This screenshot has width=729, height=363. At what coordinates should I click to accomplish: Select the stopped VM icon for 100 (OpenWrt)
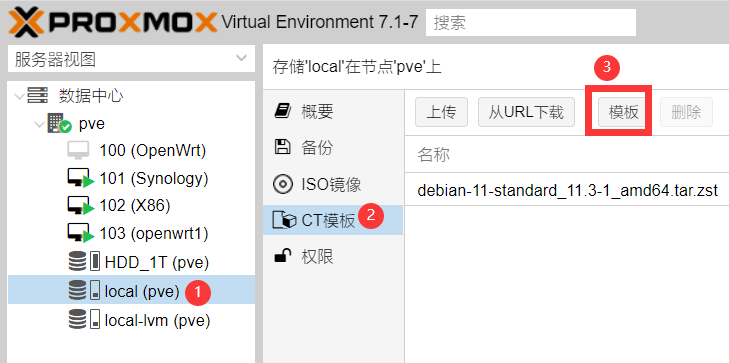pos(78,151)
